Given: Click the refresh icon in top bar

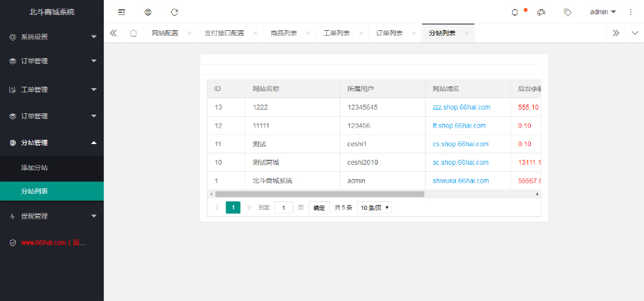Looking at the screenshot, I should 174,12.
